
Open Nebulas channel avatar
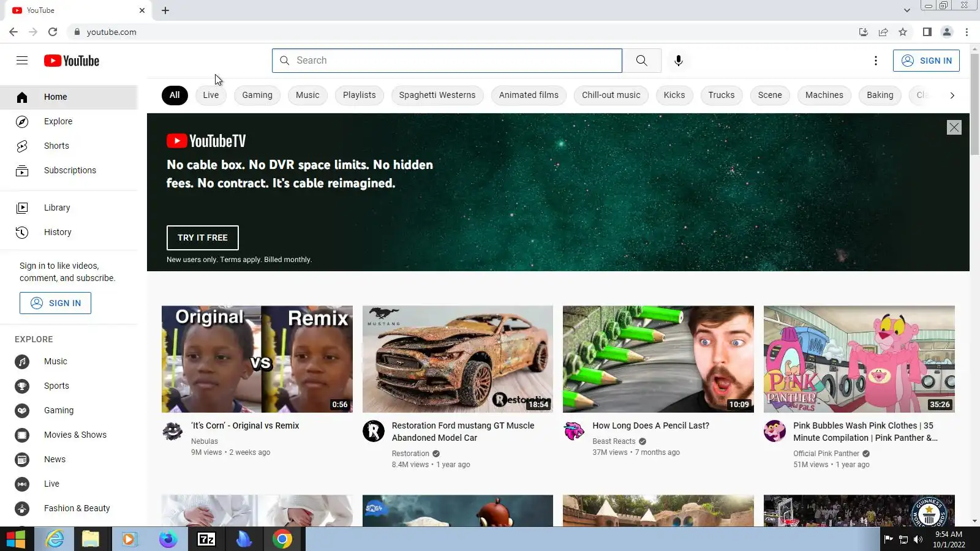click(172, 431)
